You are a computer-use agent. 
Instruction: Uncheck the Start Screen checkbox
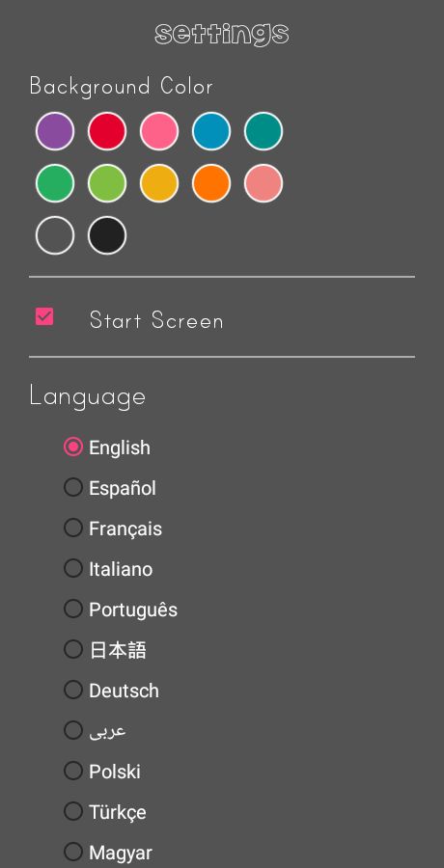pyautogui.click(x=44, y=316)
